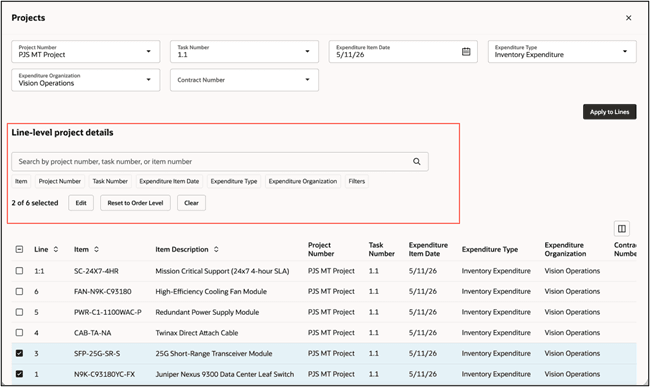Open the column settings icon above table

[622, 229]
